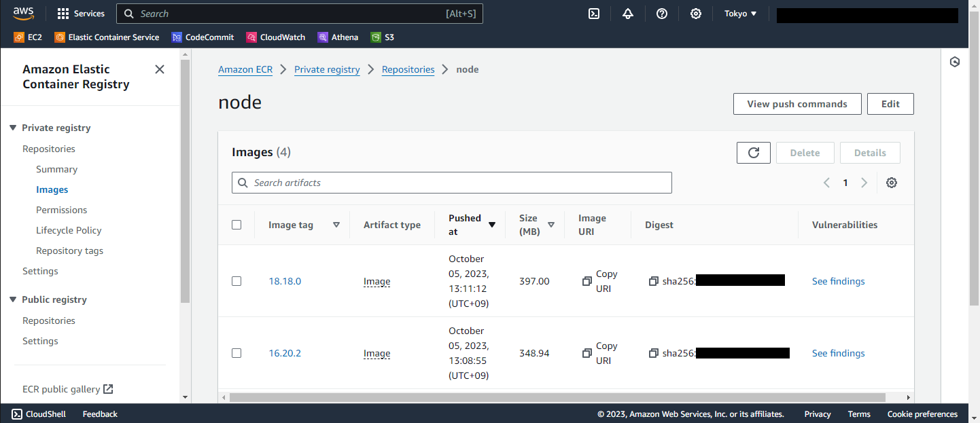Refresh the Images table
The width and height of the screenshot is (980, 423).
[754, 153]
